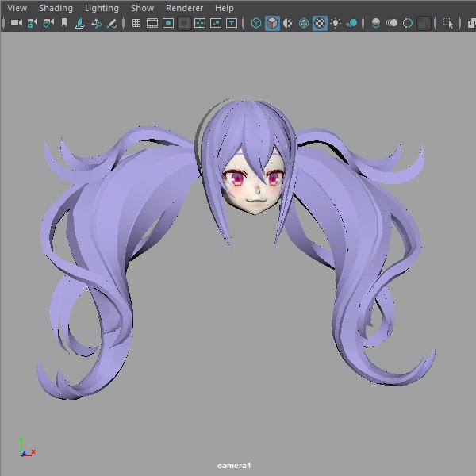
Task: Enable the Resolution Gate icon
Action: coord(168,23)
